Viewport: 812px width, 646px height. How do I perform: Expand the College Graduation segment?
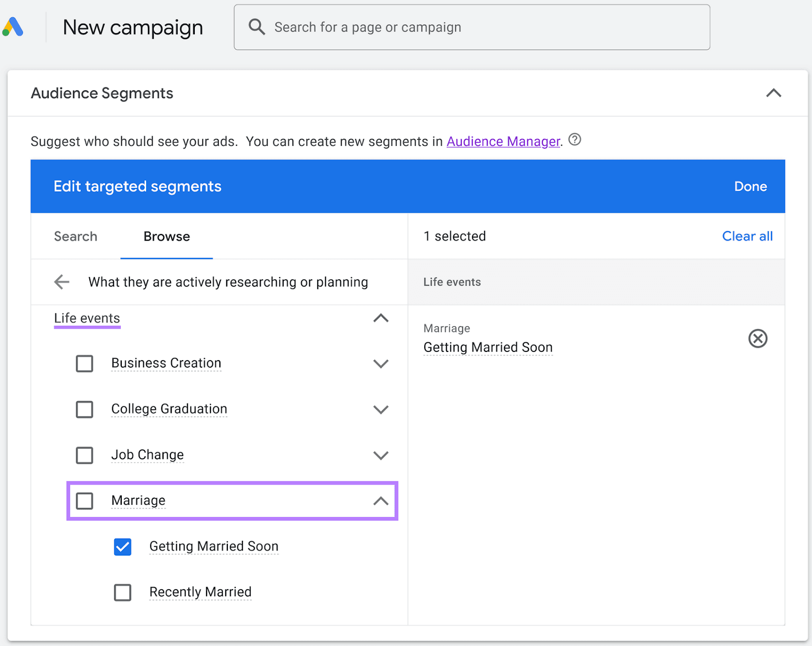[381, 409]
